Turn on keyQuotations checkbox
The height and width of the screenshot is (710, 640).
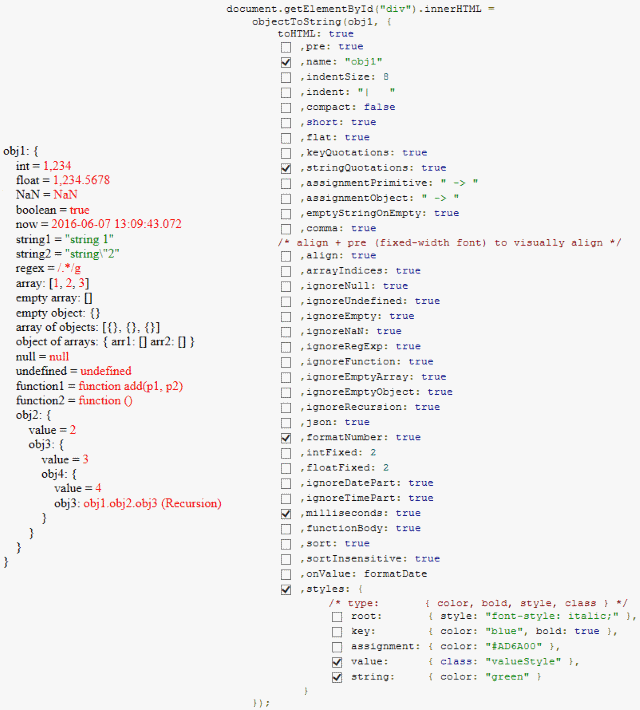click(x=286, y=153)
